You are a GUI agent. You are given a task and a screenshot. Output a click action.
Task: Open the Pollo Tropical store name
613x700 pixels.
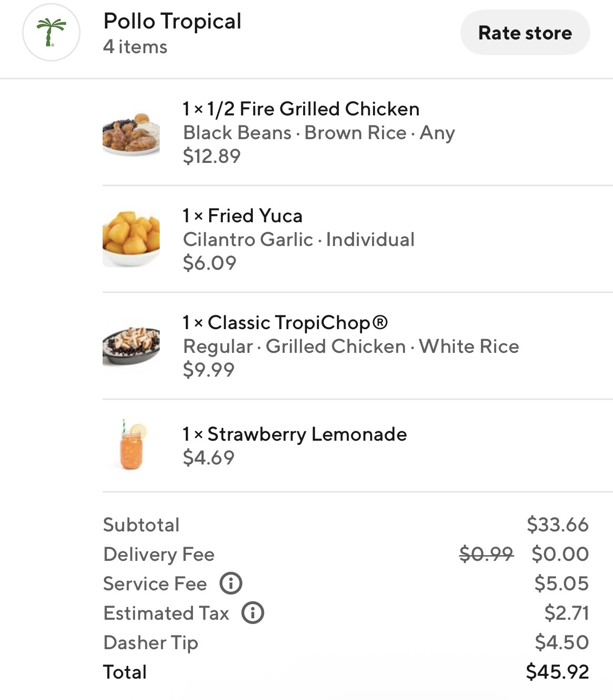[x=172, y=21]
